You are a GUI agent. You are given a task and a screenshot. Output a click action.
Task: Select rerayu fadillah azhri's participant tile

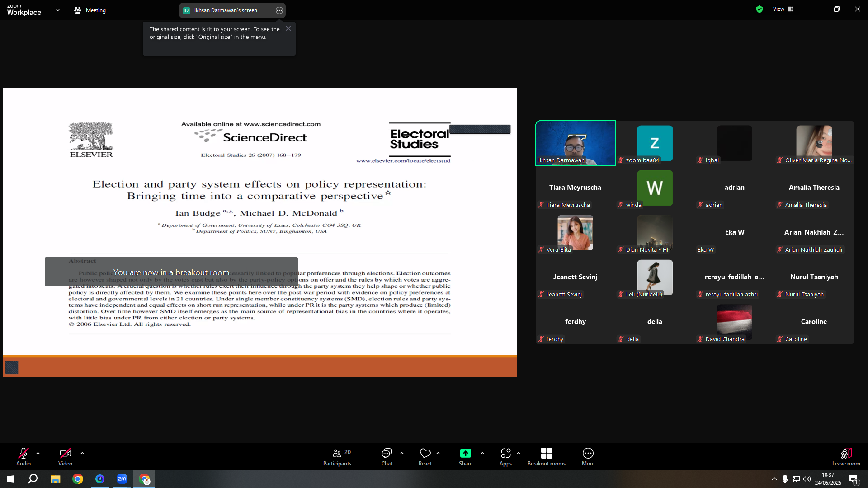pyautogui.click(x=734, y=277)
